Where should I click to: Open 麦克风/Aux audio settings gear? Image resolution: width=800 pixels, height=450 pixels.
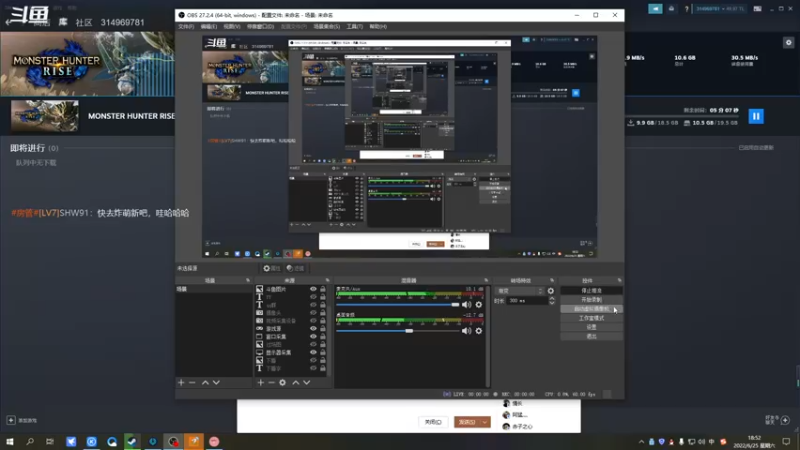coord(479,305)
